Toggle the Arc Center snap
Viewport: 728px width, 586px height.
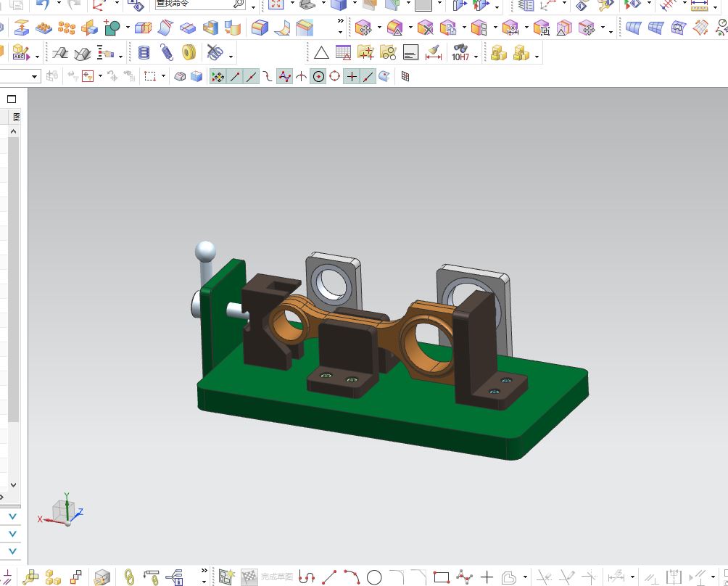pyautogui.click(x=318, y=77)
